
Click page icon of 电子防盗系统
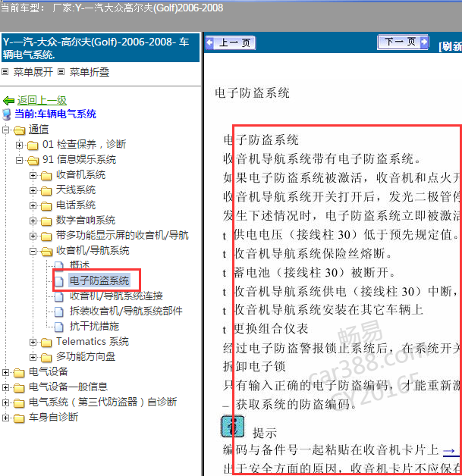point(59,281)
